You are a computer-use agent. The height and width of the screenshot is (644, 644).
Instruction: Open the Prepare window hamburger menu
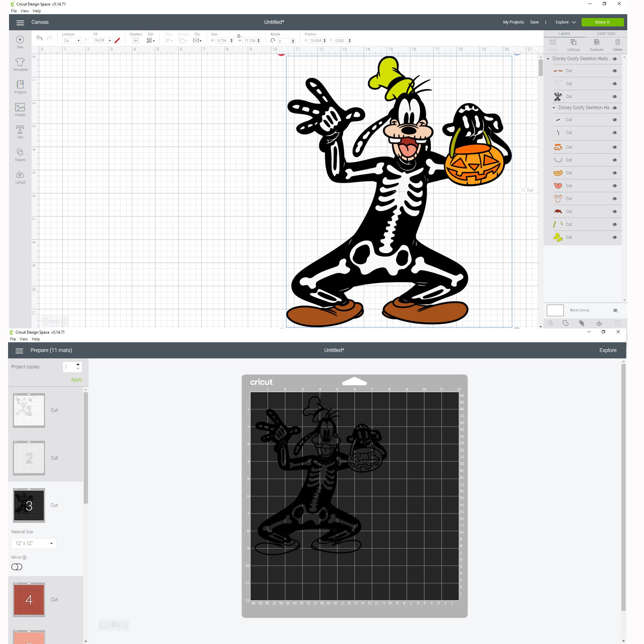point(19,350)
